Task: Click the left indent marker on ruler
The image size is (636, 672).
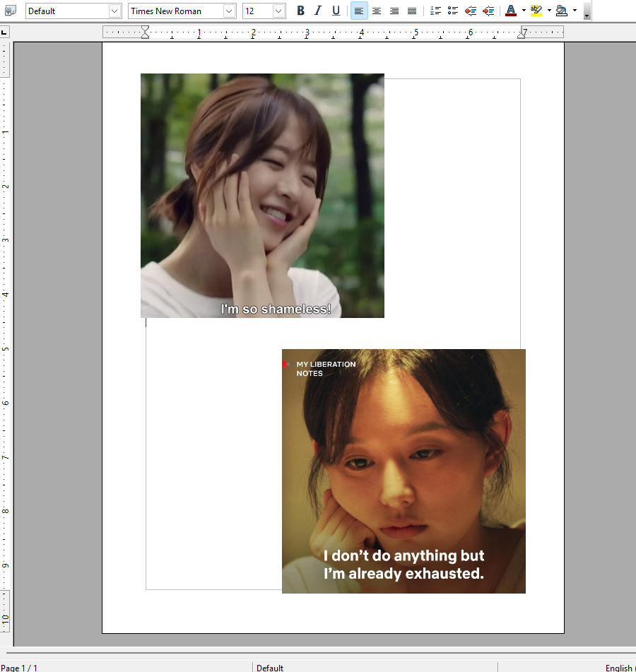Action: (x=146, y=32)
